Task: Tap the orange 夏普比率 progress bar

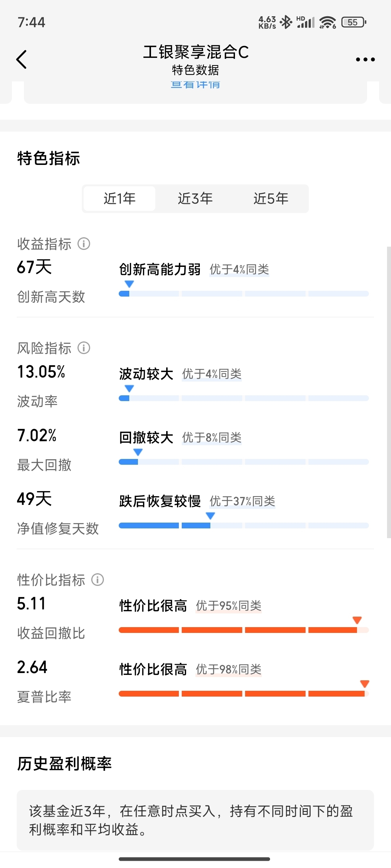Action: pyautogui.click(x=244, y=694)
